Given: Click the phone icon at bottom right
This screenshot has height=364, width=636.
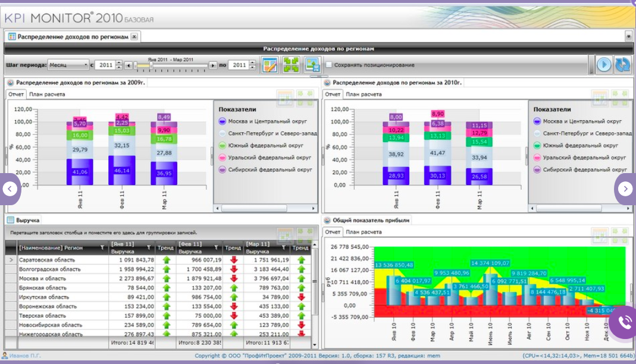Looking at the screenshot, I should [624, 325].
